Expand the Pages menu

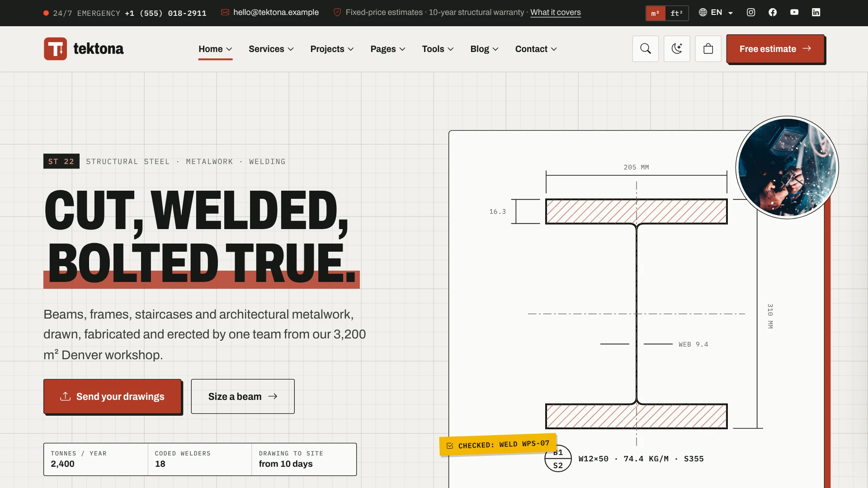tap(387, 49)
